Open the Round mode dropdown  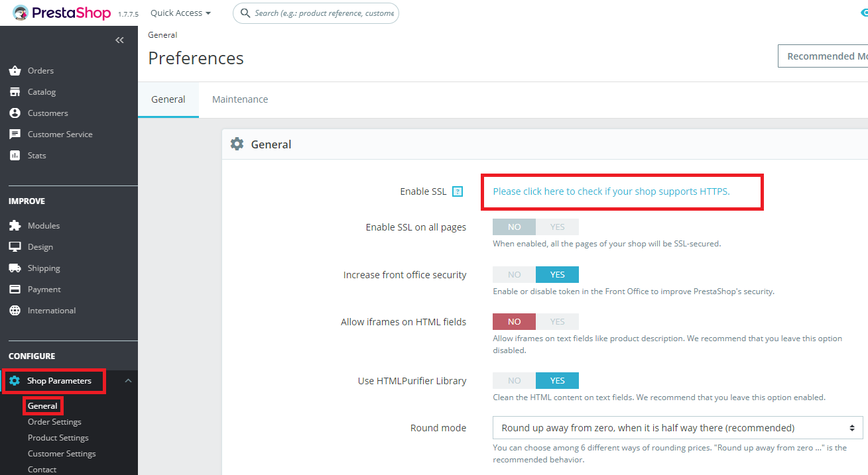(677, 428)
